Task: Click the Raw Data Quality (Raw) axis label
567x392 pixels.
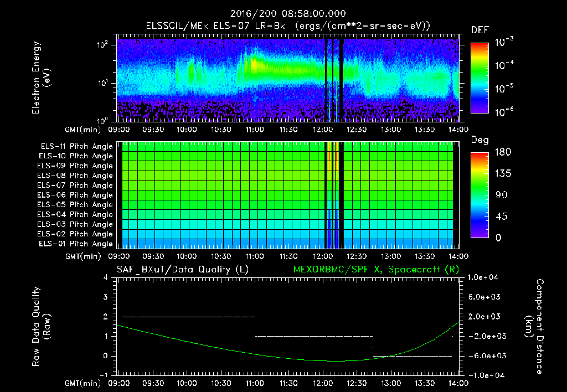Action: point(41,326)
